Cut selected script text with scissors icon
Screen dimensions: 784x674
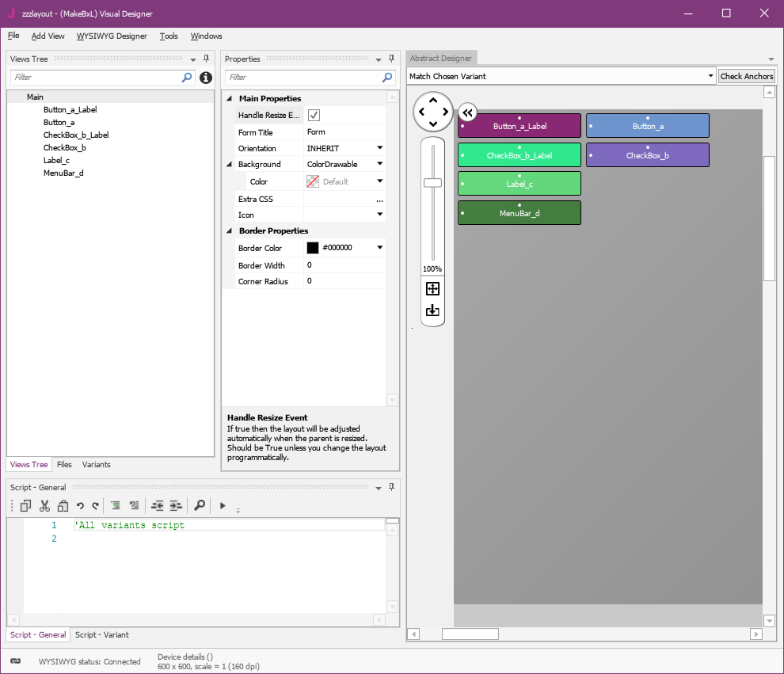click(x=44, y=505)
